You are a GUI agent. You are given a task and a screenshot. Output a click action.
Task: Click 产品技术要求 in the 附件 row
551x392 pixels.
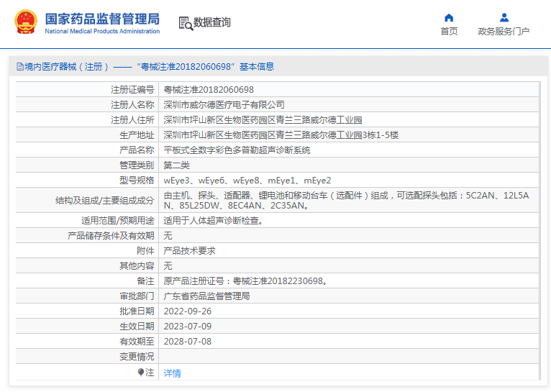pos(189,251)
